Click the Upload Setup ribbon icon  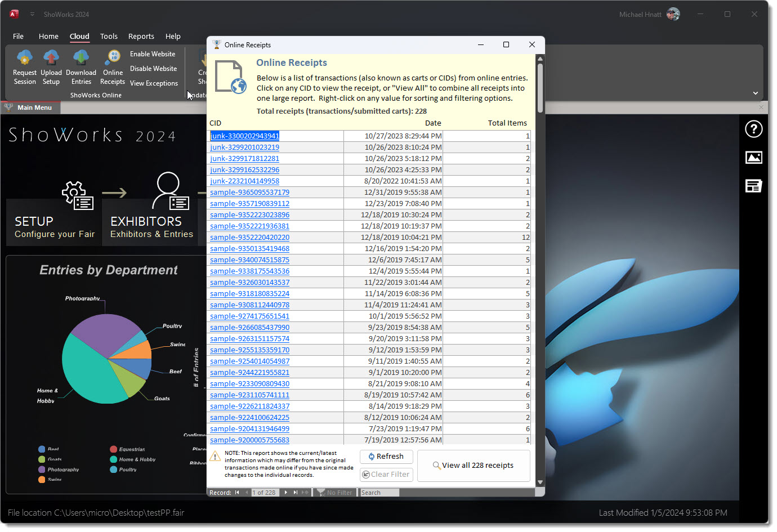tap(51, 58)
